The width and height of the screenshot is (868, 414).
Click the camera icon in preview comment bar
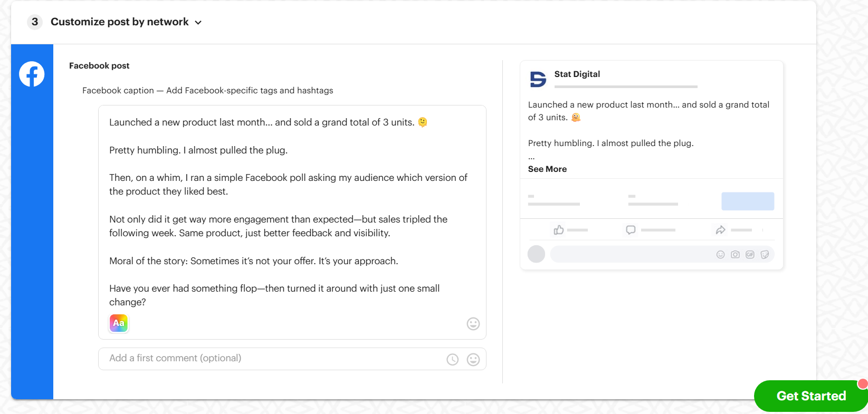point(735,255)
